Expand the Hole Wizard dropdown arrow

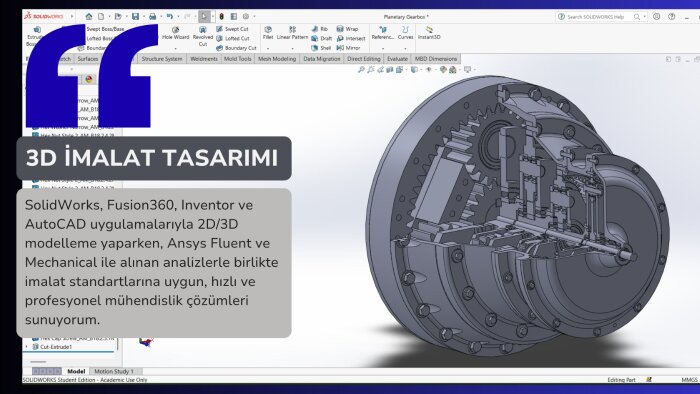175,48
